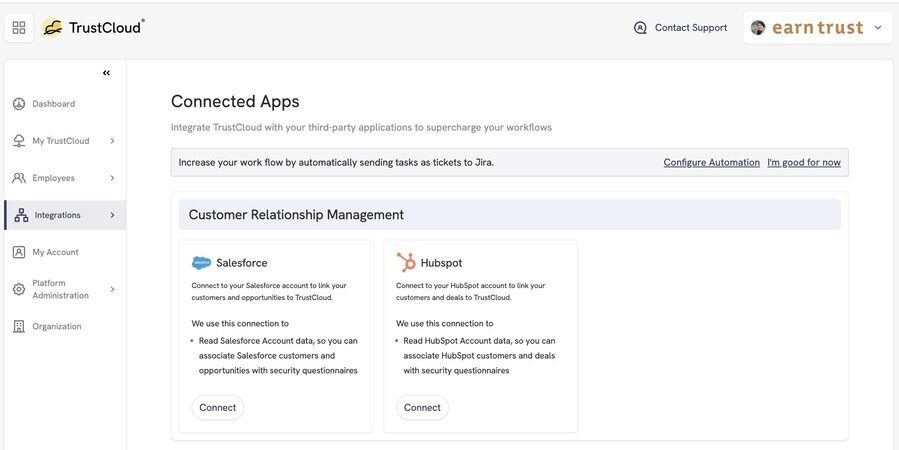The image size is (899, 450).
Task: Click the Connected Apps heading
Action: pos(235,101)
